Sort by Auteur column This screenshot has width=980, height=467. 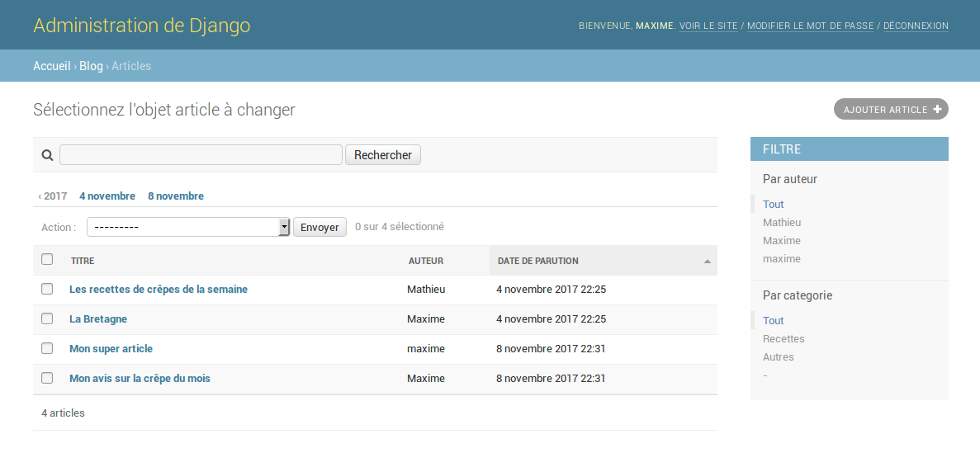pyautogui.click(x=426, y=261)
